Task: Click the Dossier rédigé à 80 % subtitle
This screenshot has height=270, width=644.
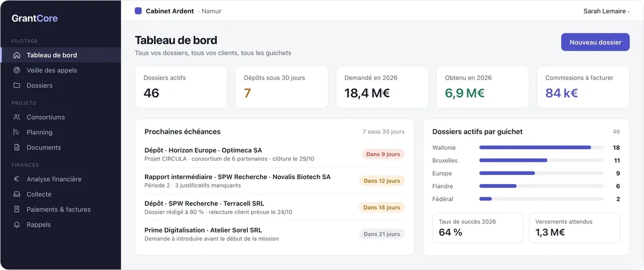Action: tap(218, 212)
